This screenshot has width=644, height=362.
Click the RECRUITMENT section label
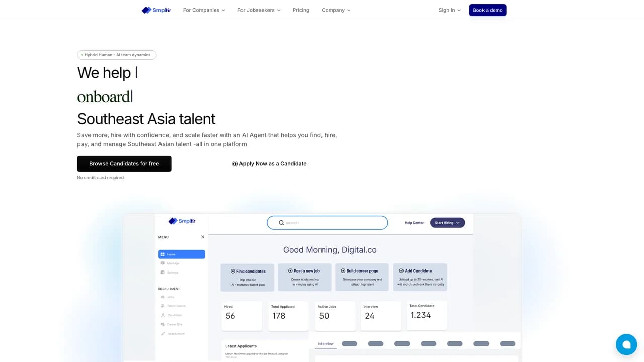coord(169,289)
